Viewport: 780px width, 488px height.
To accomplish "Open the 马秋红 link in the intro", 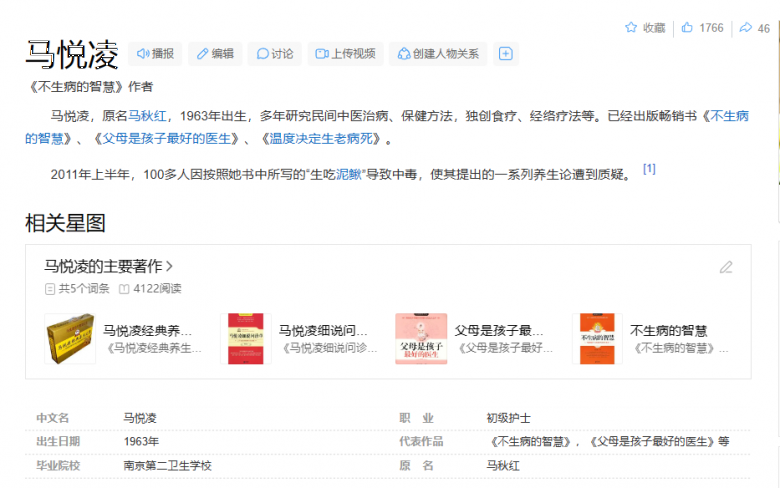I will click(x=147, y=116).
